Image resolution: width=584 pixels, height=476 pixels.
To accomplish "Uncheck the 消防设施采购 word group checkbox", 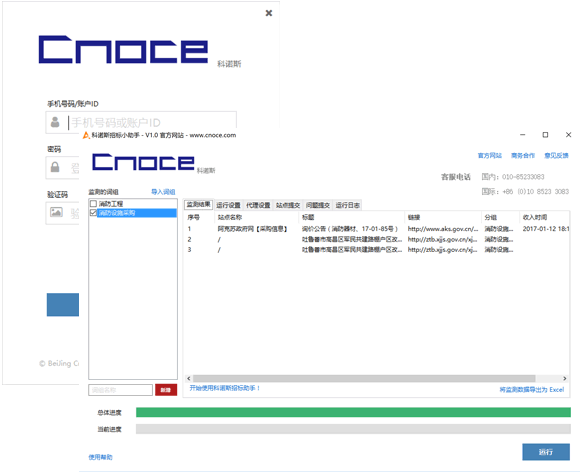I will coord(93,213).
